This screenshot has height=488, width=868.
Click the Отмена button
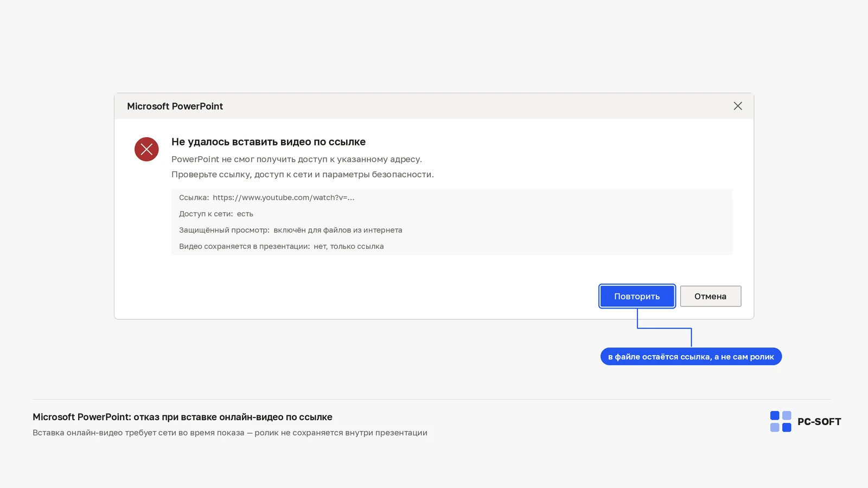[x=711, y=296]
